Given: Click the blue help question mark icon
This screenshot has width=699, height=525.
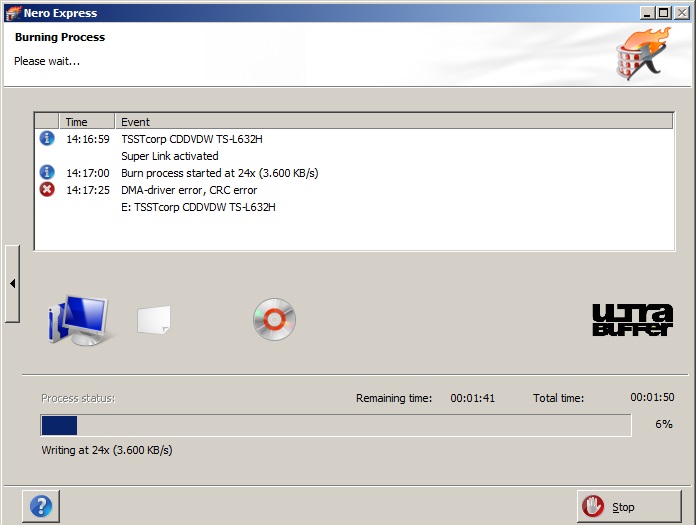Looking at the screenshot, I should [x=41, y=506].
